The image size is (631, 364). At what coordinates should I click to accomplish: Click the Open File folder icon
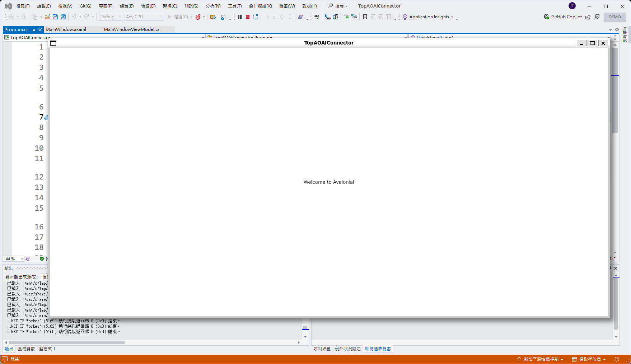click(47, 17)
